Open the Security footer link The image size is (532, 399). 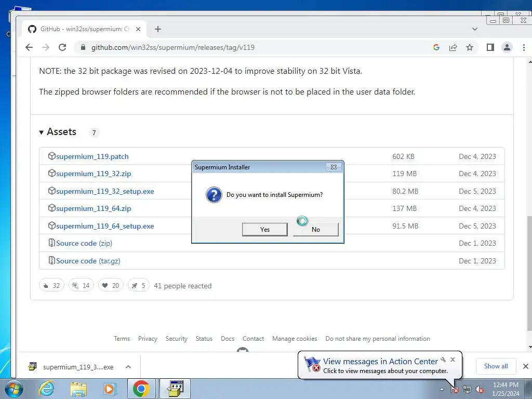tap(177, 339)
